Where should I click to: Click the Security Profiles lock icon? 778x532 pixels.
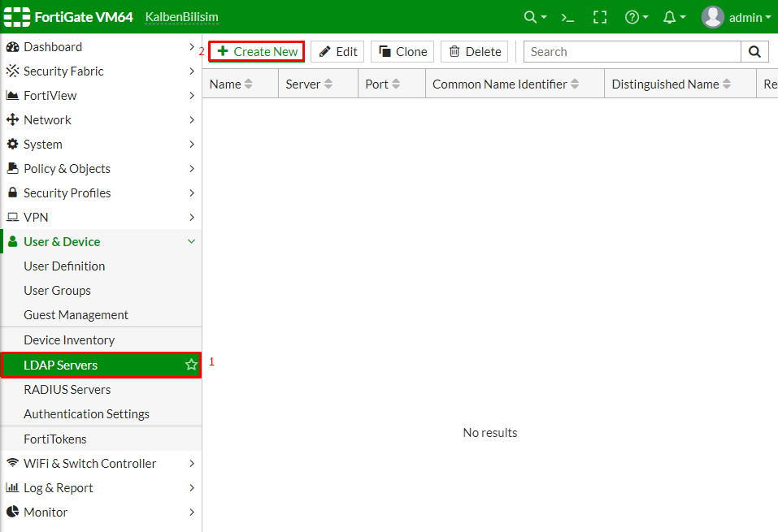click(12, 192)
